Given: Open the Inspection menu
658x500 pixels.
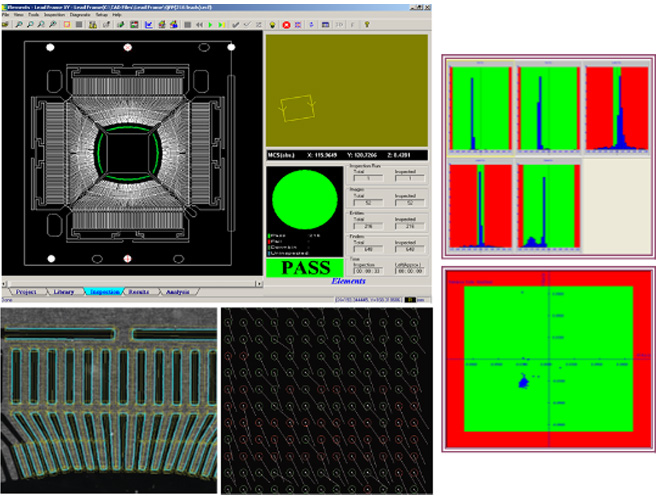Looking at the screenshot, I should (x=55, y=15).
